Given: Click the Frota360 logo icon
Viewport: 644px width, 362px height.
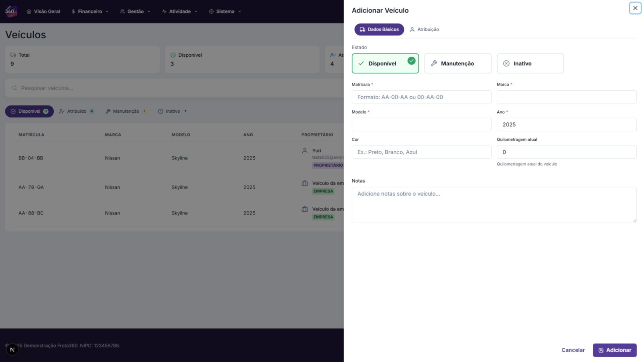Looking at the screenshot, I should click(x=11, y=11).
